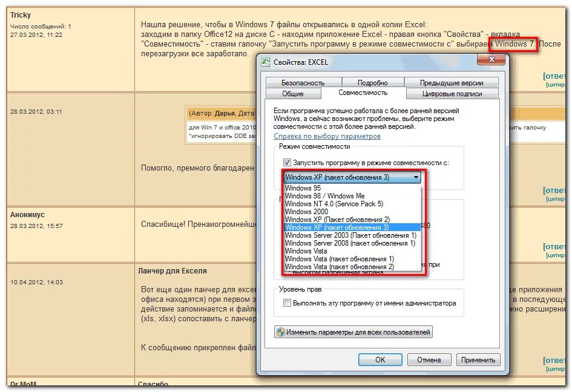The width and height of the screenshot is (572, 392).
Task: Click the shield icon on the all-users settings button
Action: (x=280, y=332)
